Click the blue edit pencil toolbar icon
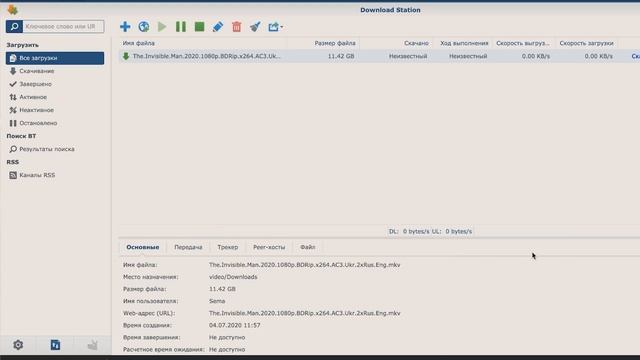 tap(218, 27)
